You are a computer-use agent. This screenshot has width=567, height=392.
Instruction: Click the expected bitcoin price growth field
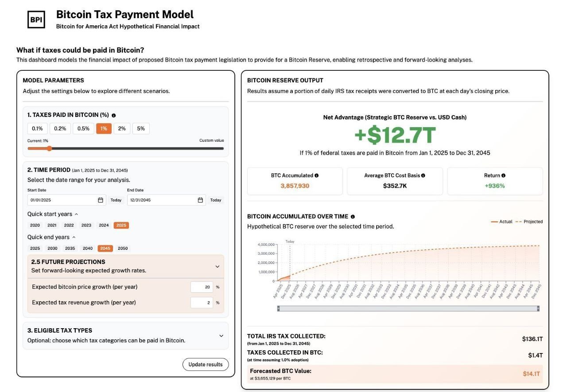point(202,287)
